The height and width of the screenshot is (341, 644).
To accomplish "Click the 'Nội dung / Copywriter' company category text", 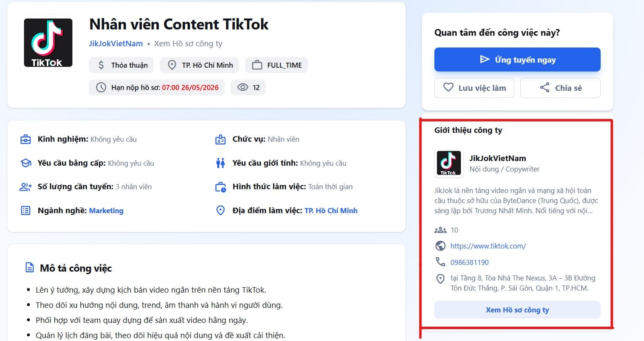I will 505,169.
